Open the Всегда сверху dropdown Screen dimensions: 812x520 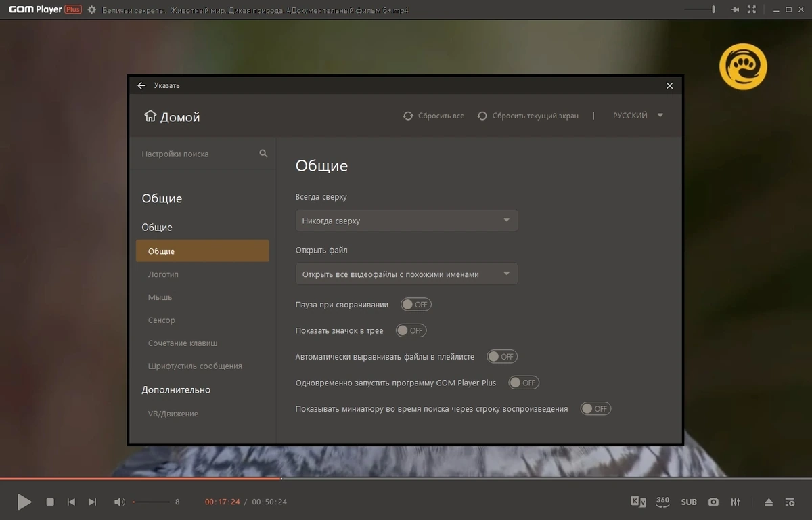point(407,221)
